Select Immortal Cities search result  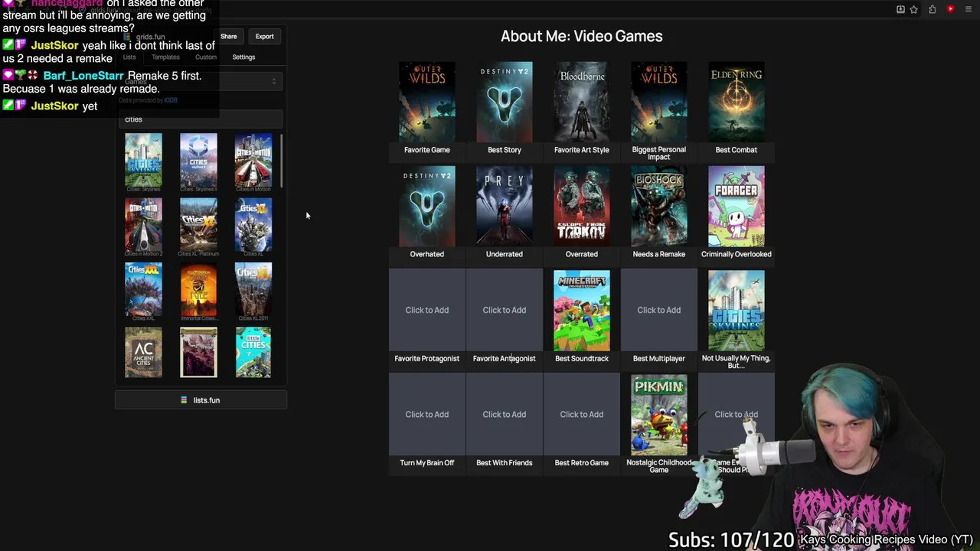pyautogui.click(x=198, y=292)
